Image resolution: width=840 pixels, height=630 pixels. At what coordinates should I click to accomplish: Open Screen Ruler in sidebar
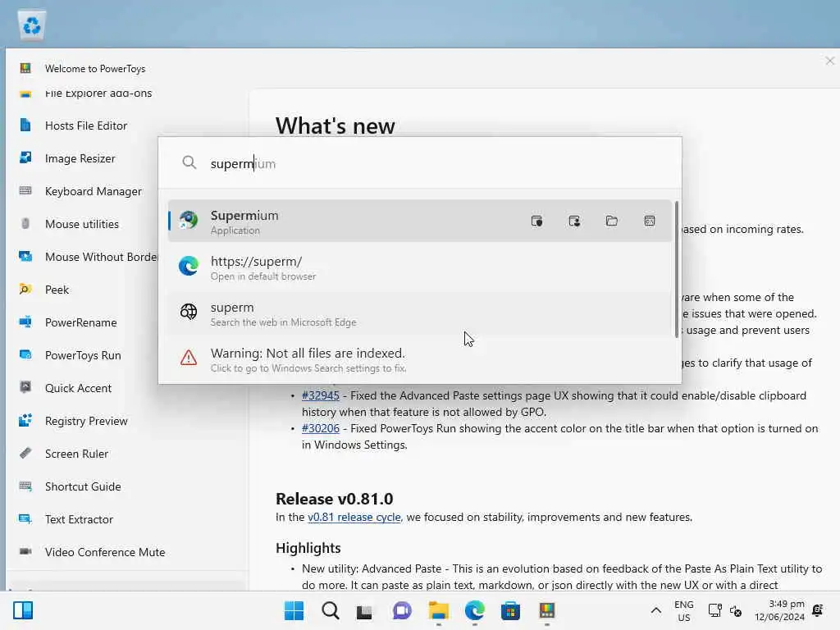[76, 454]
